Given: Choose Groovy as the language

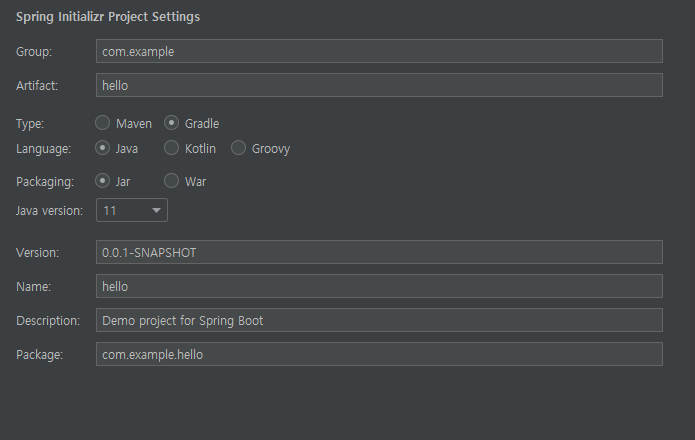Looking at the screenshot, I should click(x=238, y=148).
